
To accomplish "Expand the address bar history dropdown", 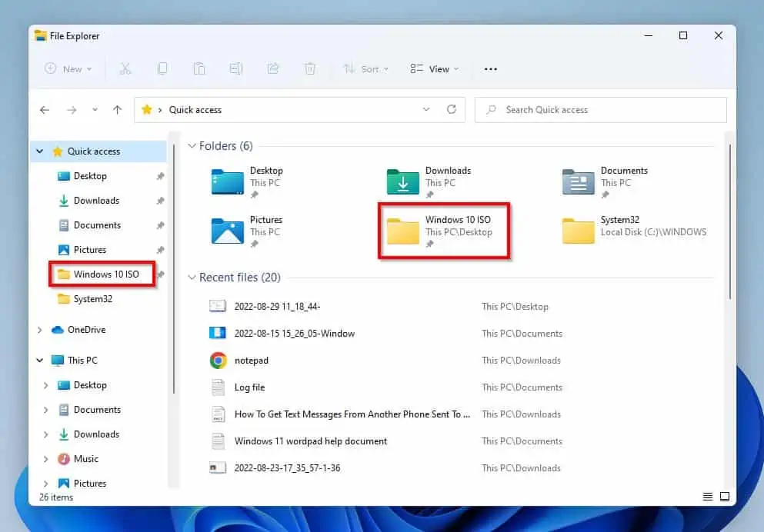I will [x=426, y=109].
